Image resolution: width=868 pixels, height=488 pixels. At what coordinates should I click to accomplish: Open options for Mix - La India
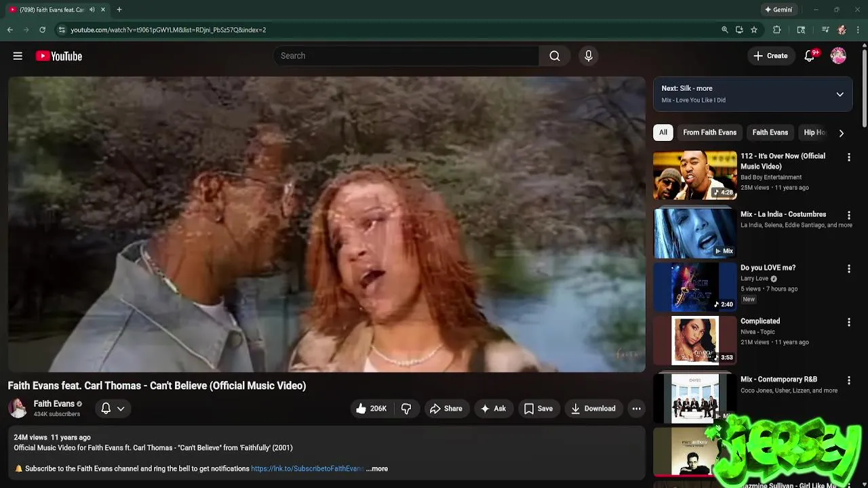tap(848, 216)
